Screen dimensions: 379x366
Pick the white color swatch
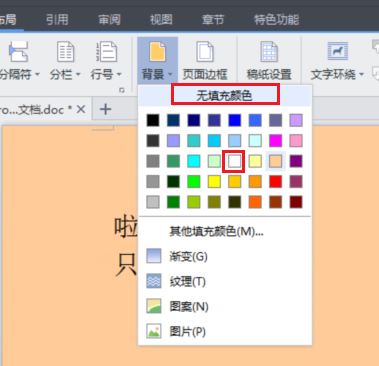[x=234, y=161]
